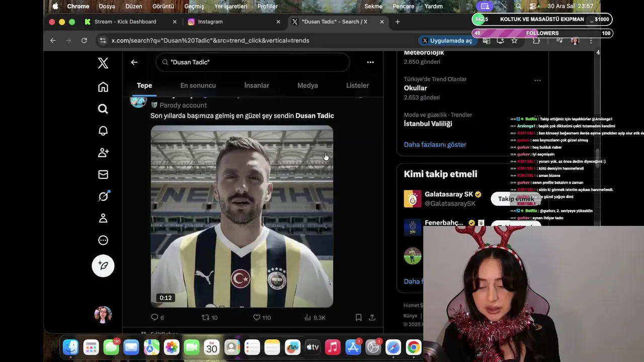Image resolution: width=644 pixels, height=362 pixels.
Task: Click Uygulamada aç button in address bar
Action: (447, 40)
